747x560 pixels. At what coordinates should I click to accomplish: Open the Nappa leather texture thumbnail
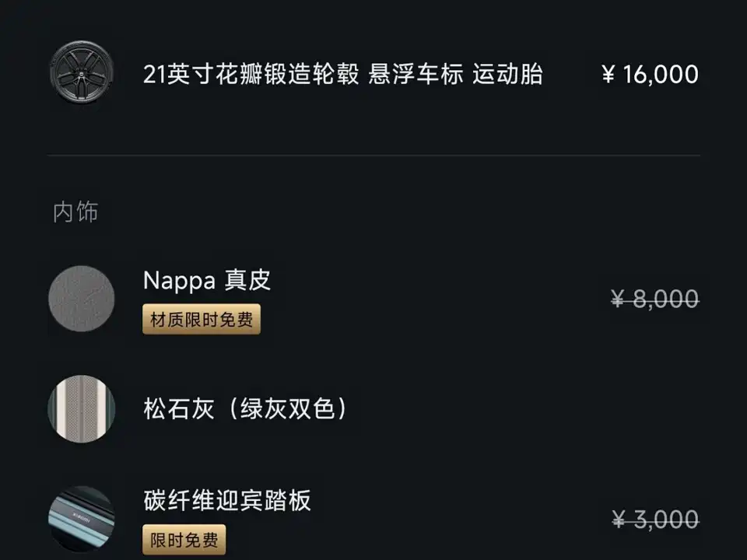point(81,299)
